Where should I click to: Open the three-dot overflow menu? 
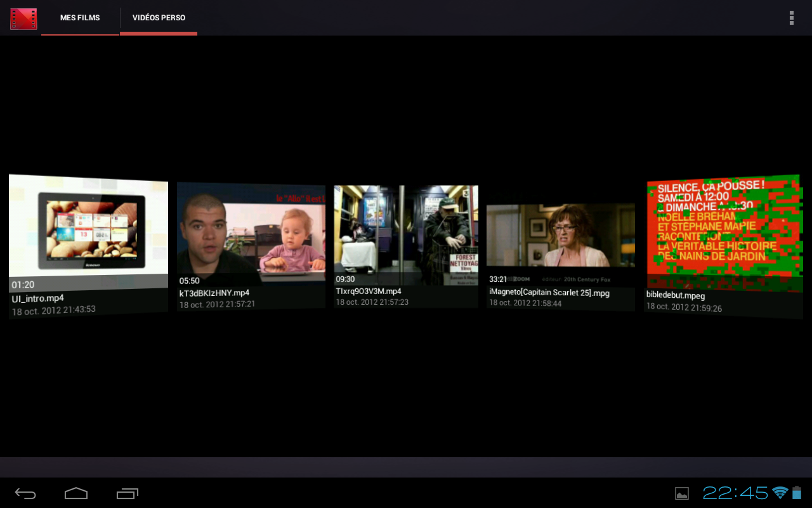tap(791, 18)
